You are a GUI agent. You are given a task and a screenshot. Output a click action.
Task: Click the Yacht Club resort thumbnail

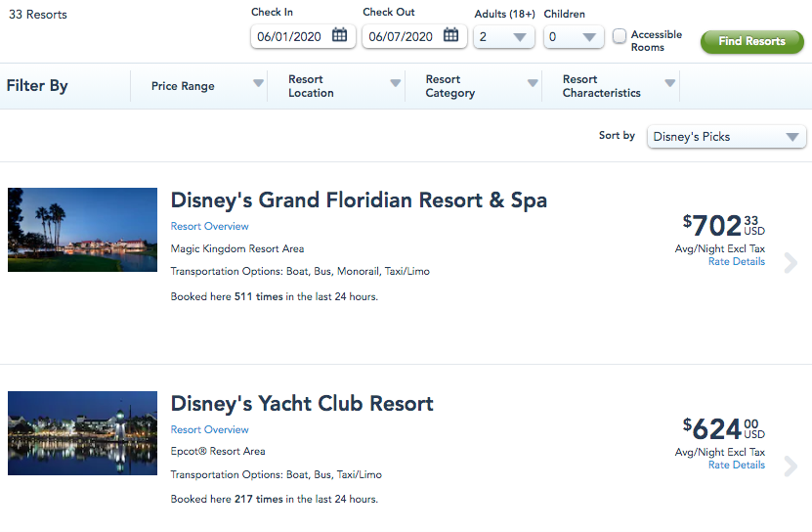pos(82,433)
